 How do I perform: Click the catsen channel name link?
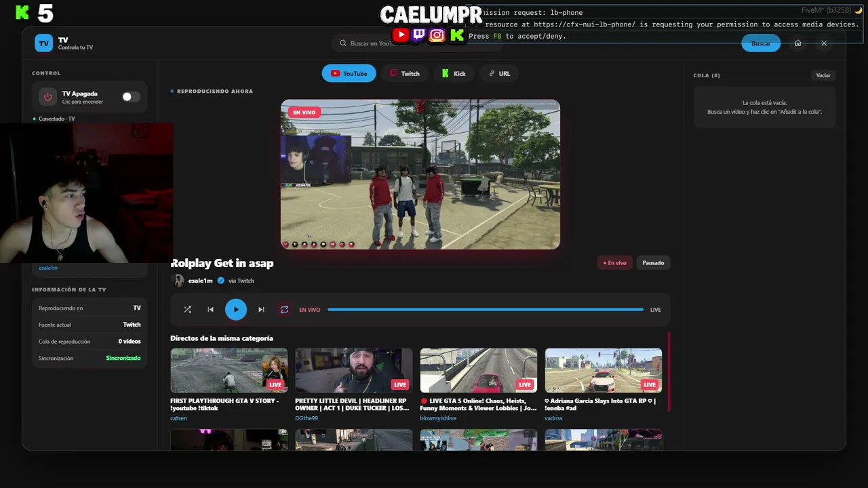point(179,418)
